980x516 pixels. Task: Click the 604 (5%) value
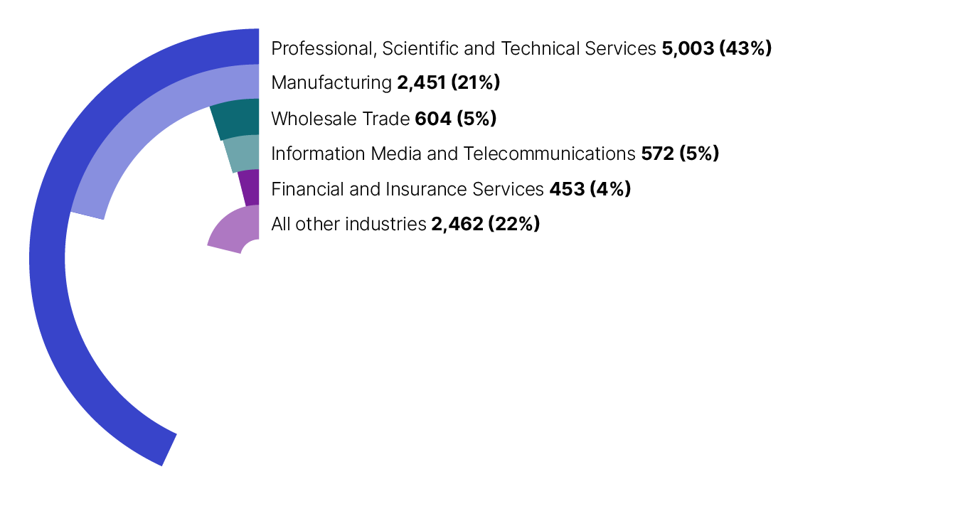[455, 119]
